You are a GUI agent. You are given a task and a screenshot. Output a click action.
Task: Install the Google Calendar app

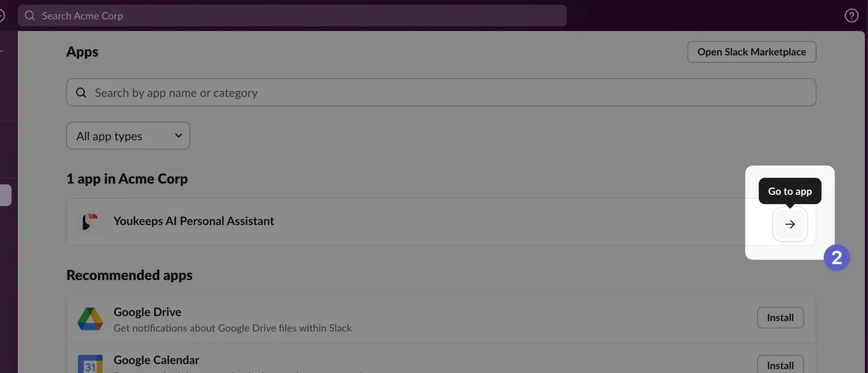pyautogui.click(x=780, y=365)
